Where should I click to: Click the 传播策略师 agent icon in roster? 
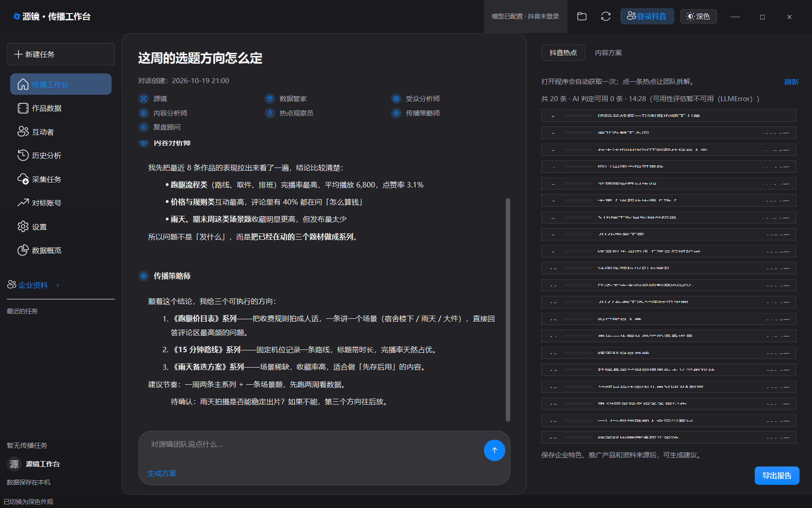click(396, 113)
